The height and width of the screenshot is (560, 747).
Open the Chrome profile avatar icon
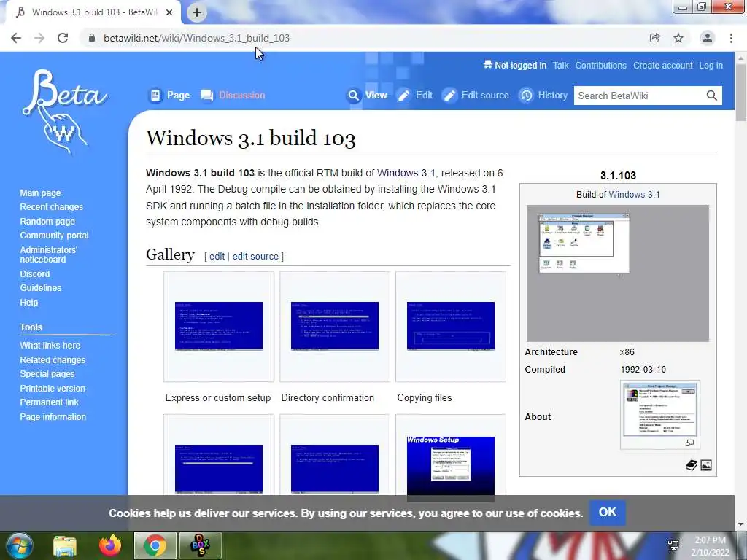pos(708,38)
